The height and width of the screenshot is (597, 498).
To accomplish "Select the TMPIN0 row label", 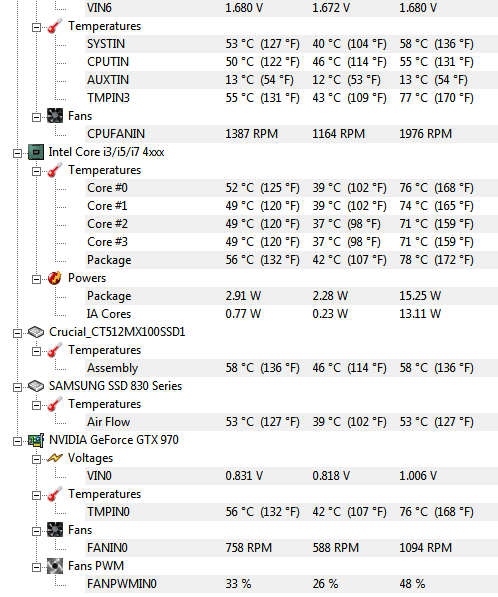I will [x=109, y=512].
